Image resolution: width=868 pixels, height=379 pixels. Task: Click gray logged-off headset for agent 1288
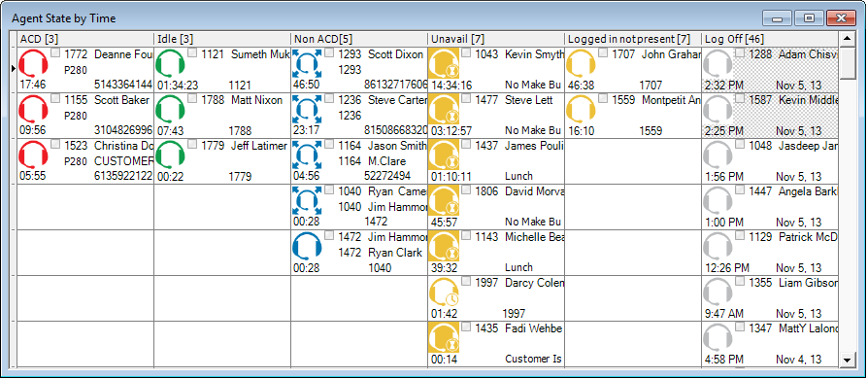[718, 63]
